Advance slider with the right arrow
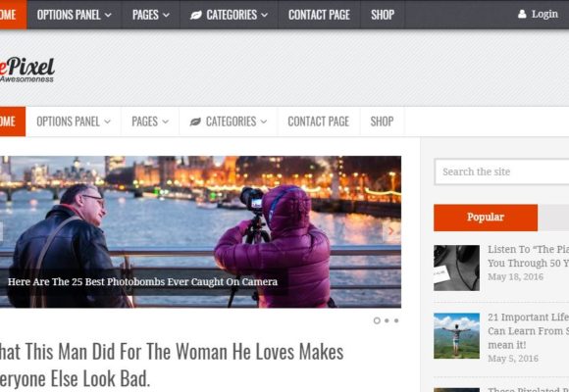Image resolution: width=569 pixels, height=392 pixels. (391, 231)
